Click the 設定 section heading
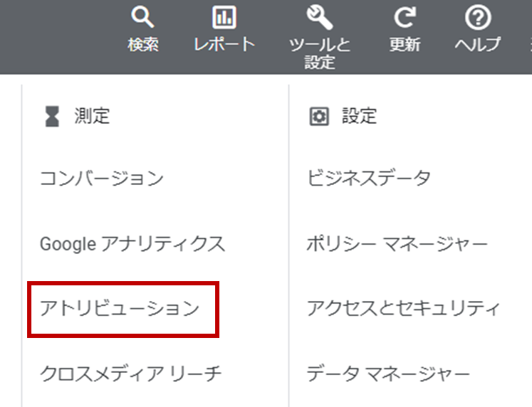This screenshot has width=532, height=407. (x=360, y=116)
